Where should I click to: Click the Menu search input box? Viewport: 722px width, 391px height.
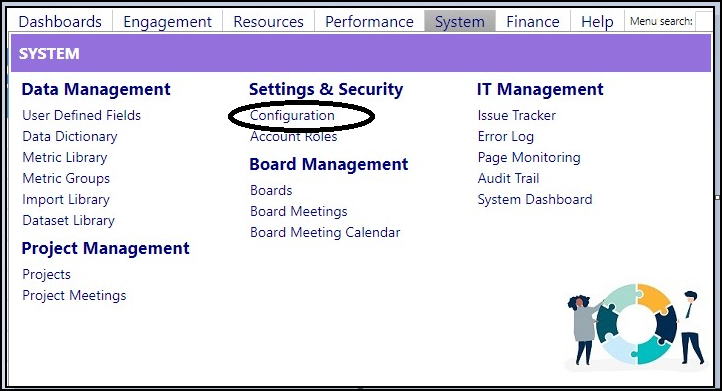(705, 22)
